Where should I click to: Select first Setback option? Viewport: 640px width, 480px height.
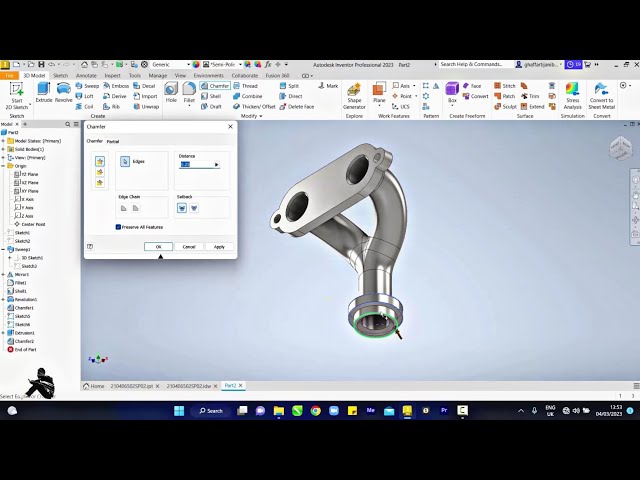[182, 208]
